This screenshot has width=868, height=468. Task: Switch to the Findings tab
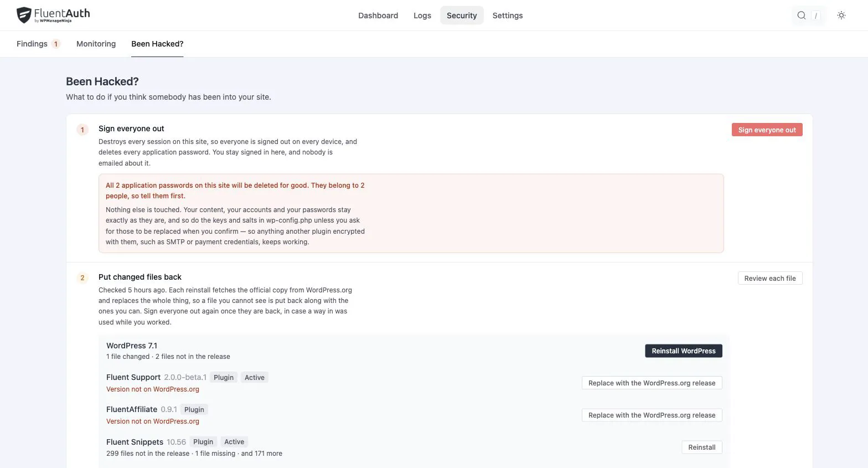coord(38,44)
